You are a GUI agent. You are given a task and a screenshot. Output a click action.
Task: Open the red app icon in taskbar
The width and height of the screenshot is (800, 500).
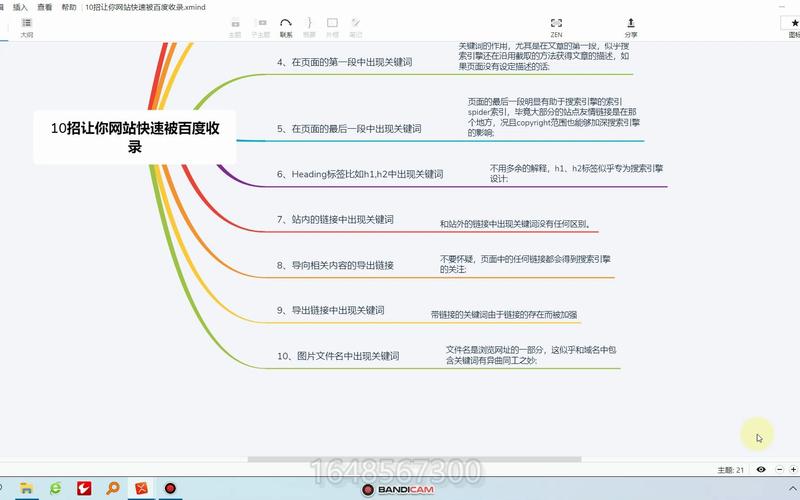pyautogui.click(x=84, y=489)
